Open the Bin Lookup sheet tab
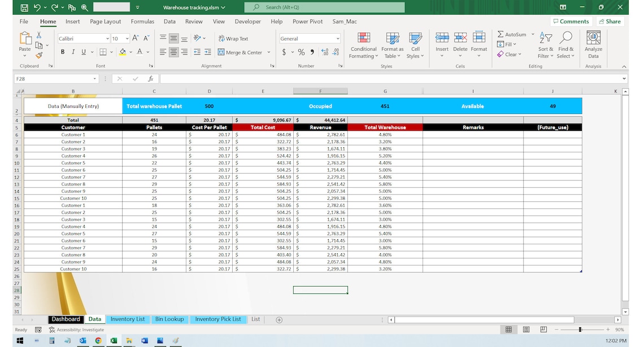This screenshot has height=347, width=644. 169,319
